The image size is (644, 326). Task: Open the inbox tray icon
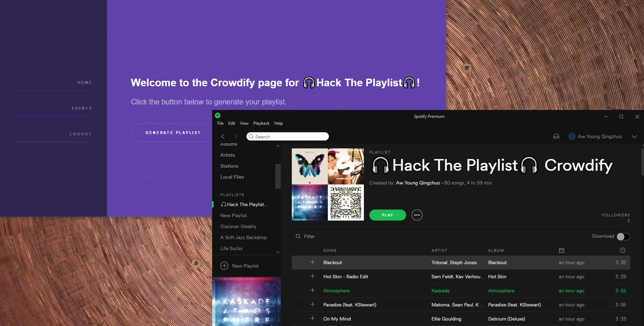pos(556,136)
